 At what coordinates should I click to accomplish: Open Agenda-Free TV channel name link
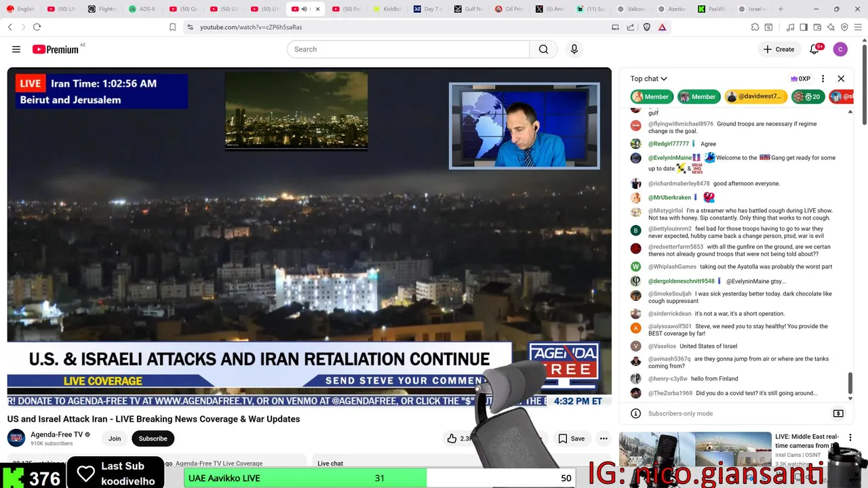pos(56,434)
